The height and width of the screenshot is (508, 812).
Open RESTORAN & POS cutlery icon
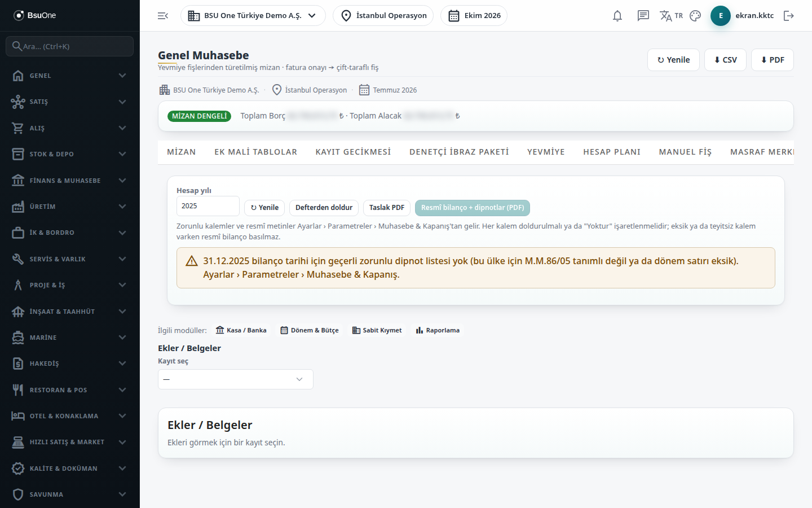[18, 390]
